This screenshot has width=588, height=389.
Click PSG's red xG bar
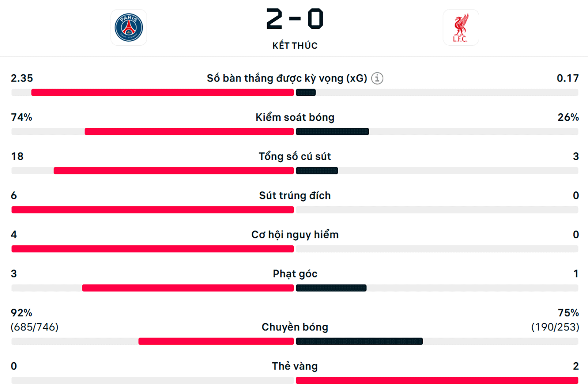tap(162, 93)
